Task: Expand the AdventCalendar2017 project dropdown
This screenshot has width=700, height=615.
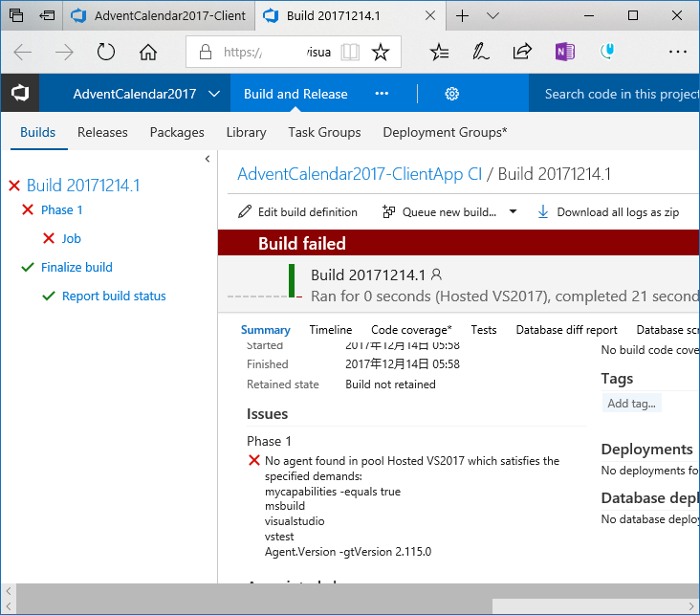Action: [x=214, y=94]
